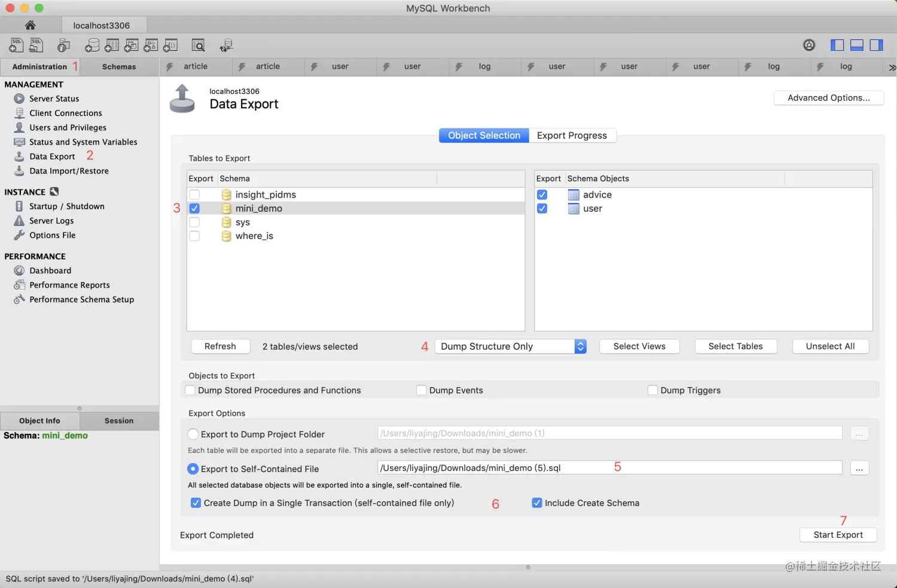Click the dump project folder path field
Screen dimensions: 897x588
610,433
